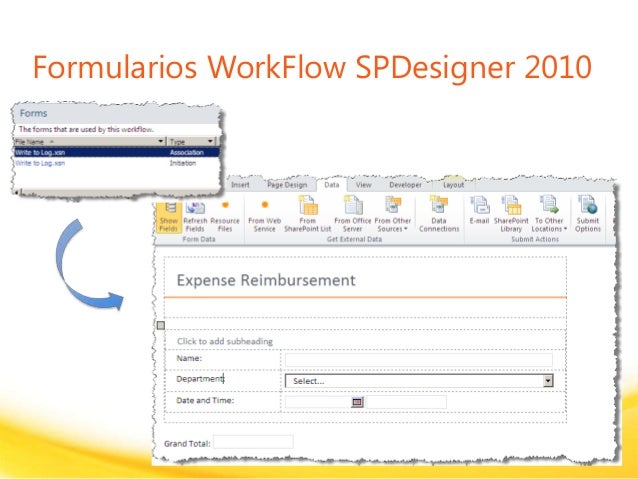Select the table handle on the form's left edge
The width and height of the screenshot is (638, 479).
coord(161,325)
